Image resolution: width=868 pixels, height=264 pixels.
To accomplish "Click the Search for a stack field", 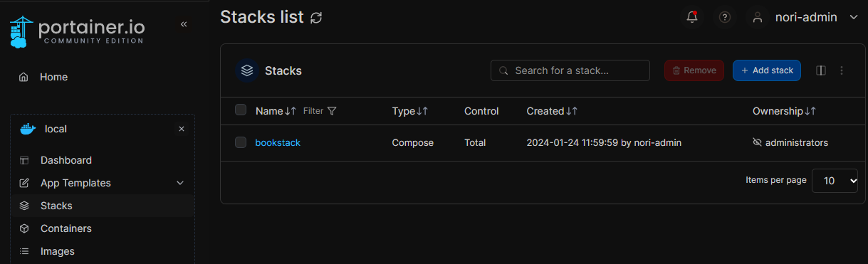I will 570,70.
